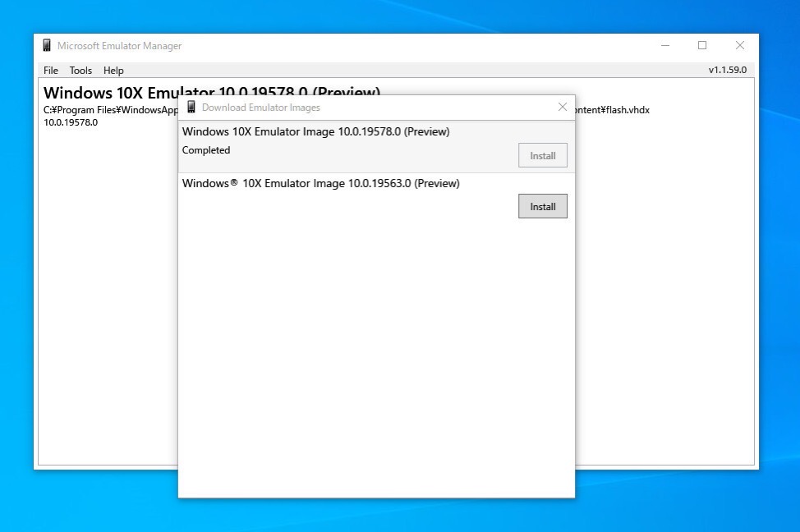Screen dimensions: 800x532
Task: Close the Download Emulator Images dialog
Action: 563,107
